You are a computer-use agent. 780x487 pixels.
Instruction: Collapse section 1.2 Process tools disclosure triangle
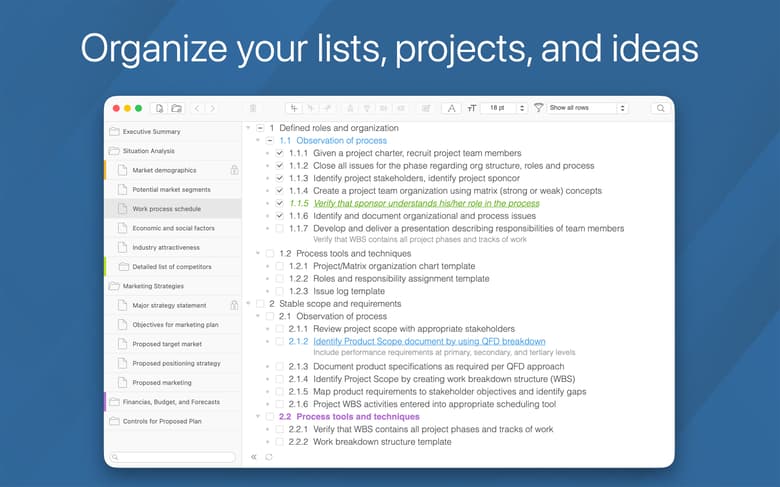(257, 254)
